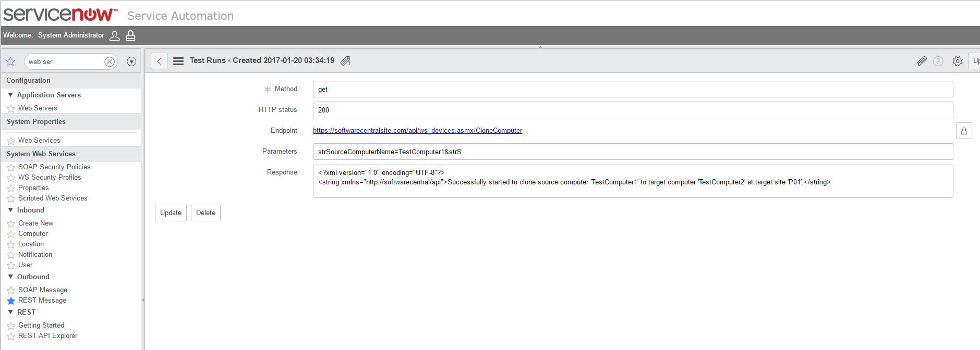This screenshot has height=350, width=980.
Task: Toggle favorite star for REST Message
Action: pyautogui.click(x=11, y=301)
